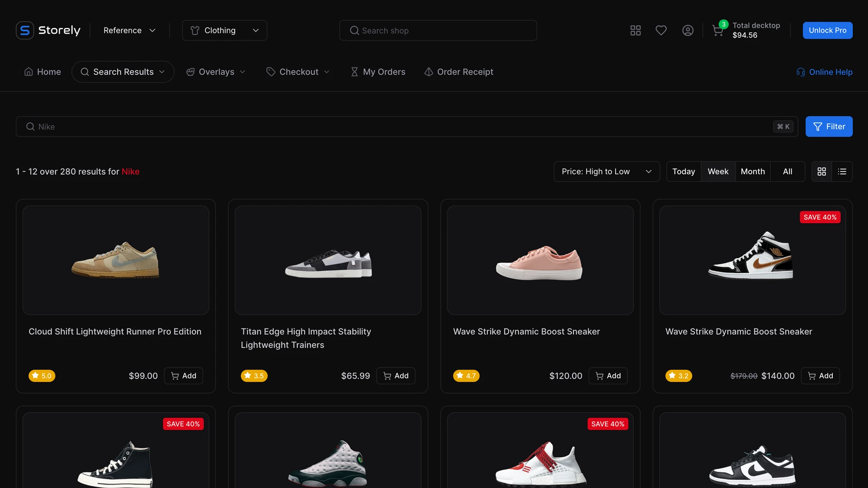Image resolution: width=868 pixels, height=488 pixels.
Task: Click SAVE 40% badge on Jordan sneaker
Action: (x=820, y=217)
